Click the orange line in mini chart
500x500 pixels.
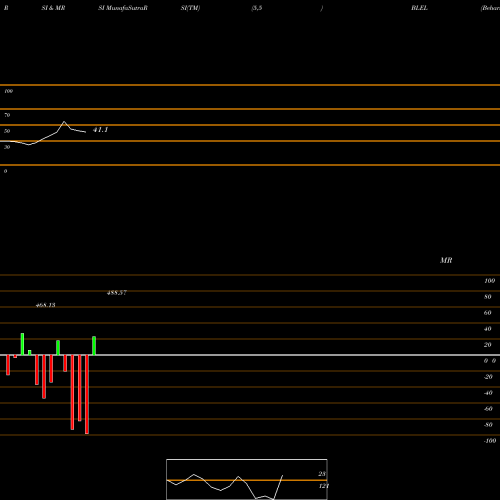(x=247, y=480)
